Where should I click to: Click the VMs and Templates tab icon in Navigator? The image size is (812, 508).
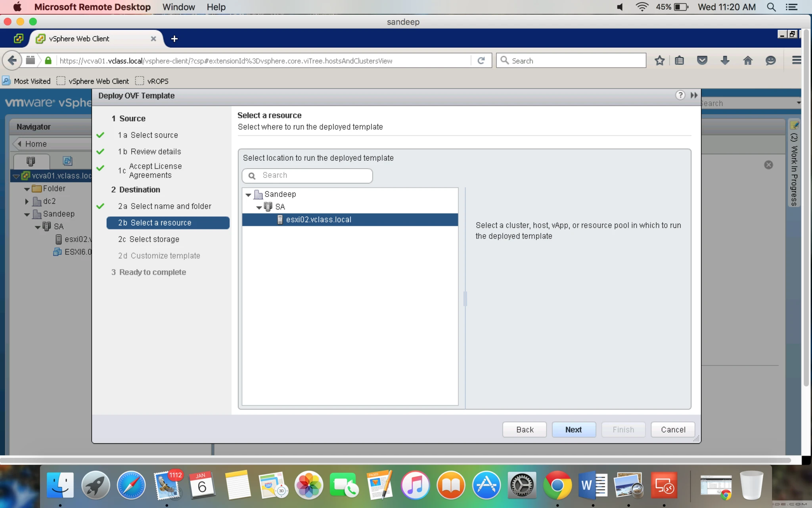tap(67, 161)
